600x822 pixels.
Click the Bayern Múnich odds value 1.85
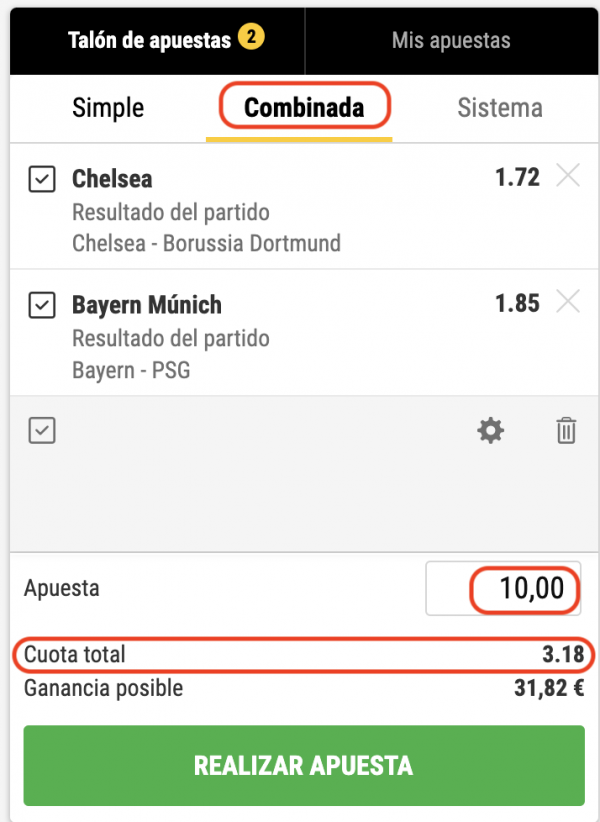point(517,302)
